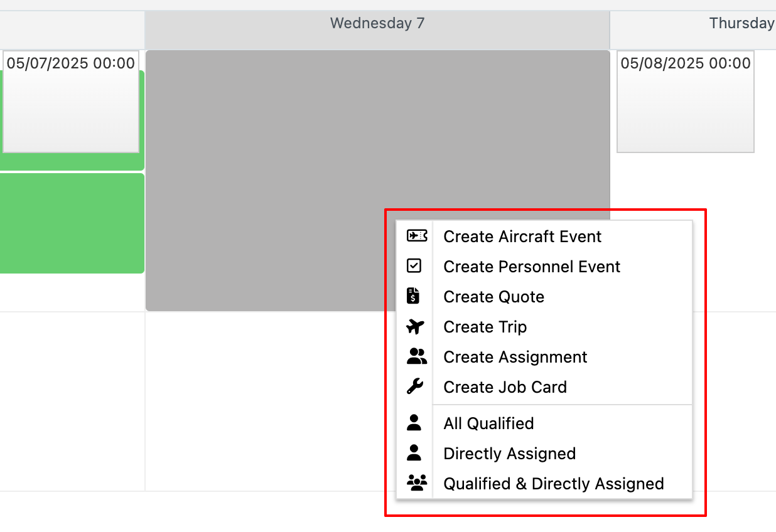Screen dimensions: 776x532
Task: Click the 05/07/2025 00:00 date marker box
Action: 71,102
